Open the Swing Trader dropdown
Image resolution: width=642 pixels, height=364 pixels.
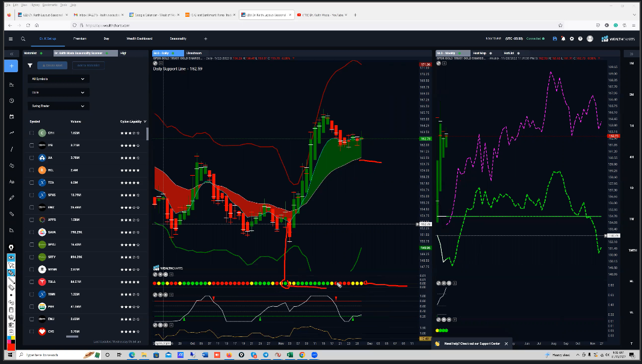click(x=58, y=106)
